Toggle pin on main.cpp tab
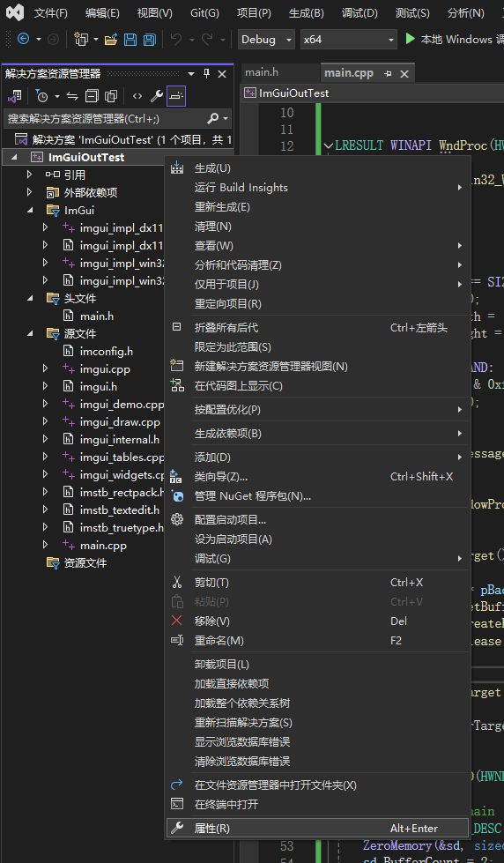 388,73
